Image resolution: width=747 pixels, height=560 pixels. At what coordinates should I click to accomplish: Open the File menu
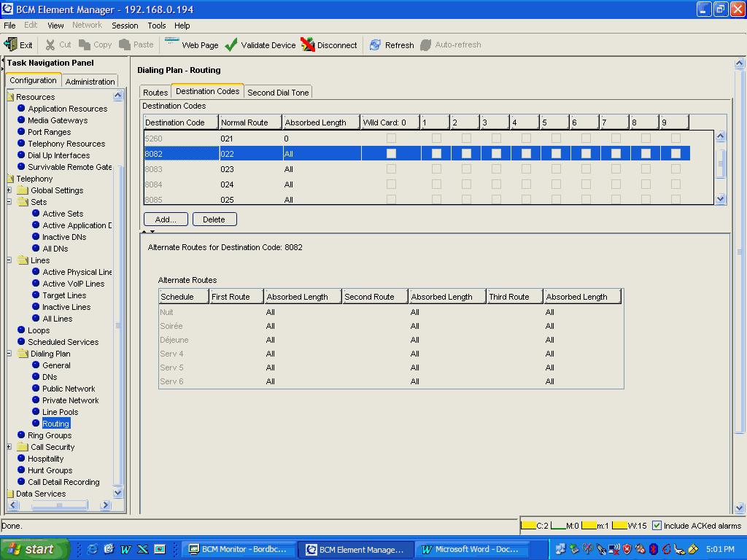9,26
